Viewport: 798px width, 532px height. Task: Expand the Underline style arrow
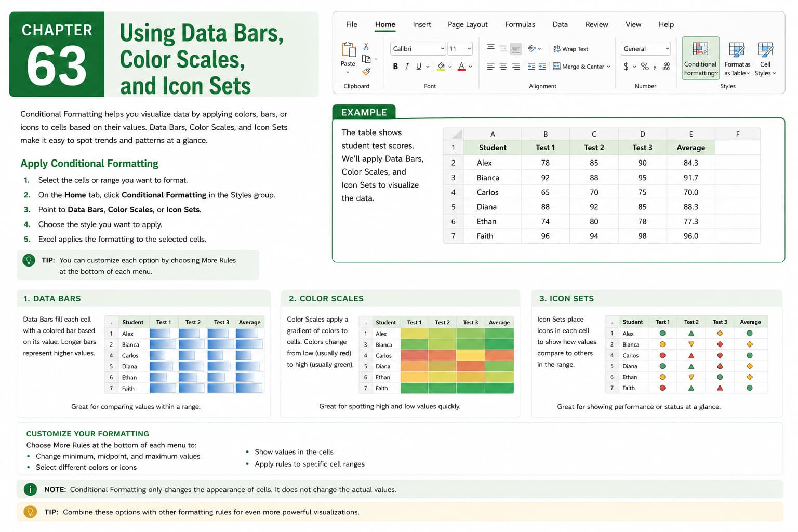pos(428,66)
